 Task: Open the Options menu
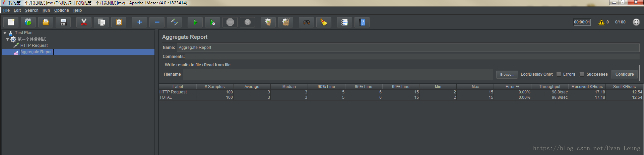tap(62, 10)
